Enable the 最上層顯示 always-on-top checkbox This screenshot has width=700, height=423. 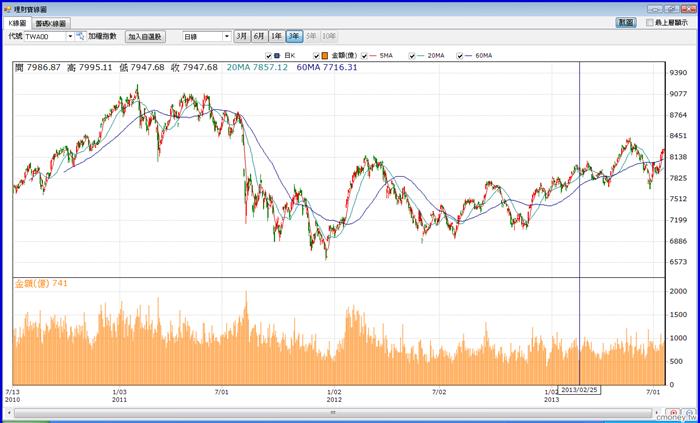pyautogui.click(x=650, y=22)
